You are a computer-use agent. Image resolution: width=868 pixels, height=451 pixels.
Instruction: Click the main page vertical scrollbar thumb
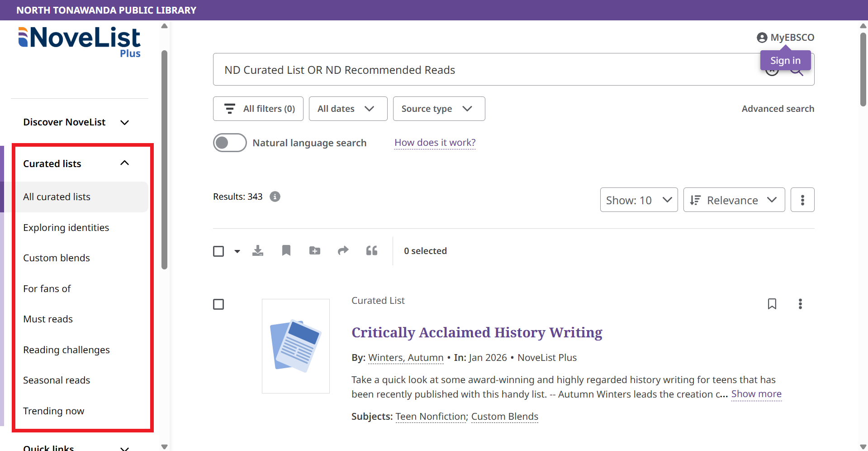863,69
